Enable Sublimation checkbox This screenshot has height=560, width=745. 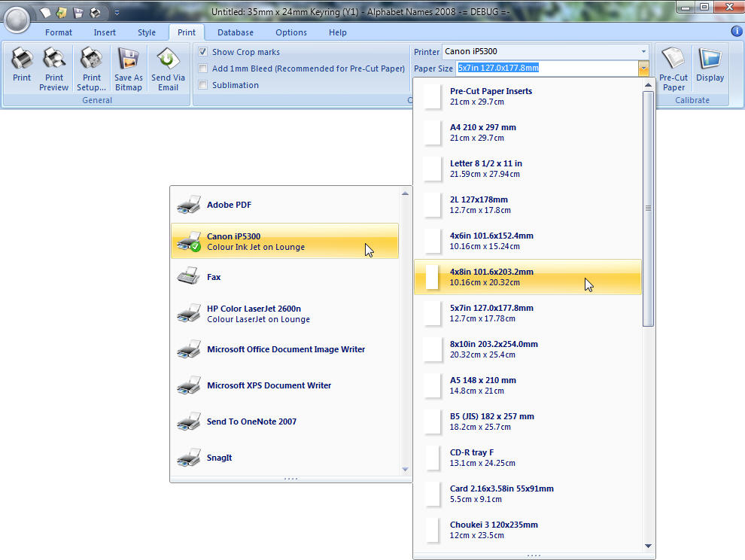click(x=203, y=85)
